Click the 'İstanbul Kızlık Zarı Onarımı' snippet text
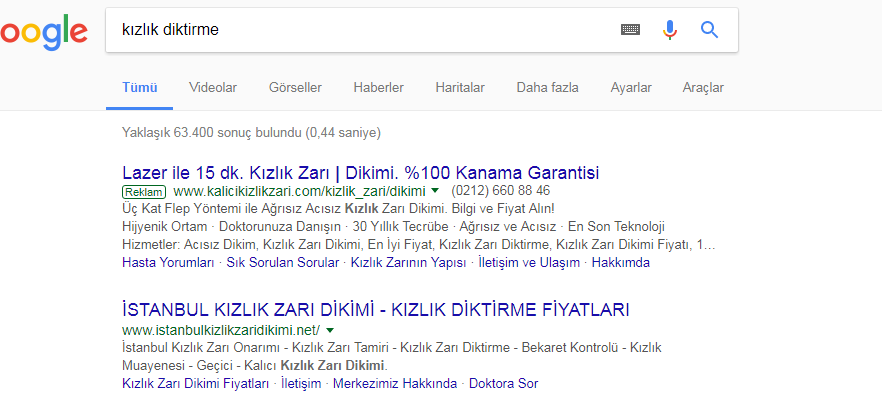The width and height of the screenshot is (882, 412). (x=392, y=356)
